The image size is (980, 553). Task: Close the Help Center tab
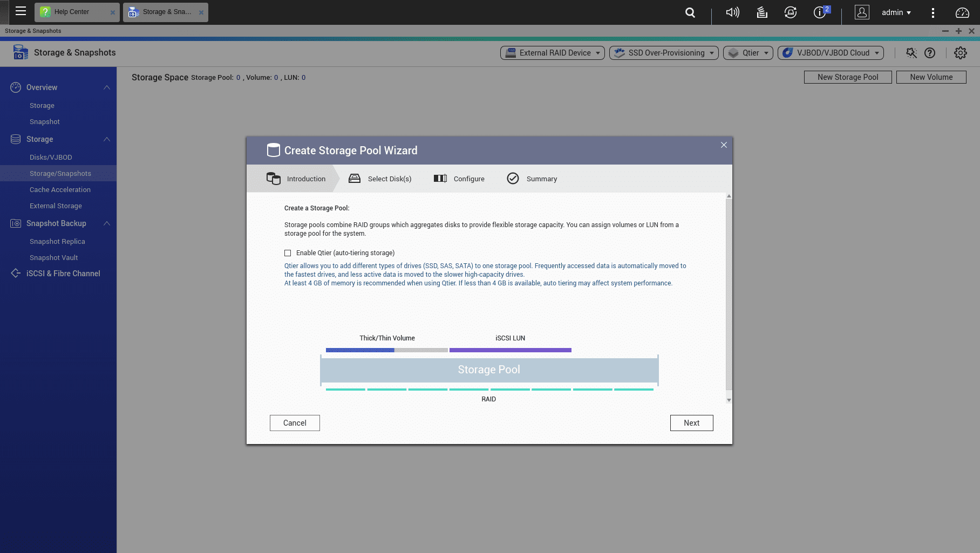[x=113, y=12]
